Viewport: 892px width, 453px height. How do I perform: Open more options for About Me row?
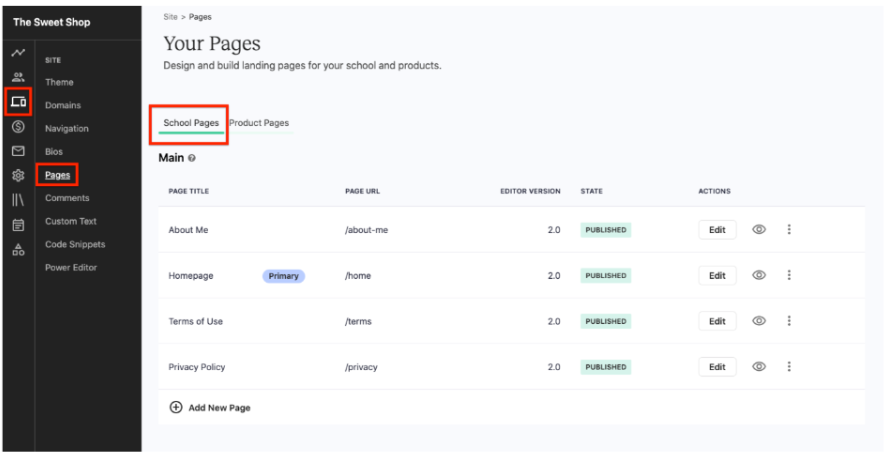pyautogui.click(x=789, y=229)
